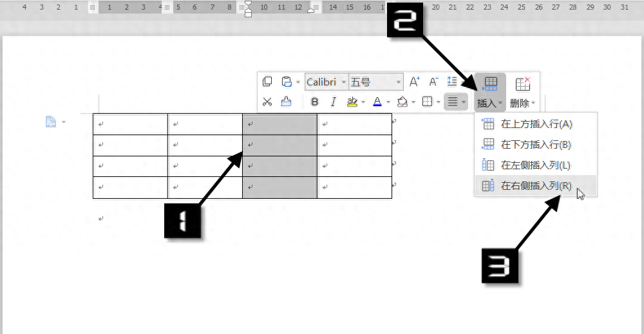Choose 在上方插入行(A) menu item
644x334 pixels.
coord(536,124)
